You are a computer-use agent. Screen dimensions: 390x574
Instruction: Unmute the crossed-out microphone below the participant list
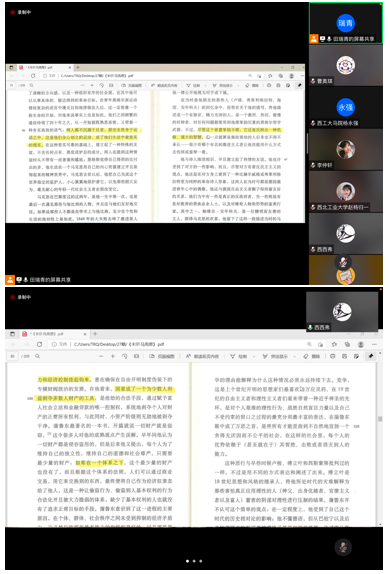coord(343,262)
